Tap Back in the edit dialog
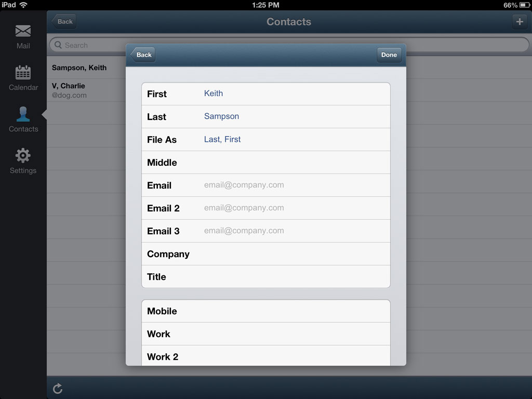The width and height of the screenshot is (532, 399). [x=143, y=55]
